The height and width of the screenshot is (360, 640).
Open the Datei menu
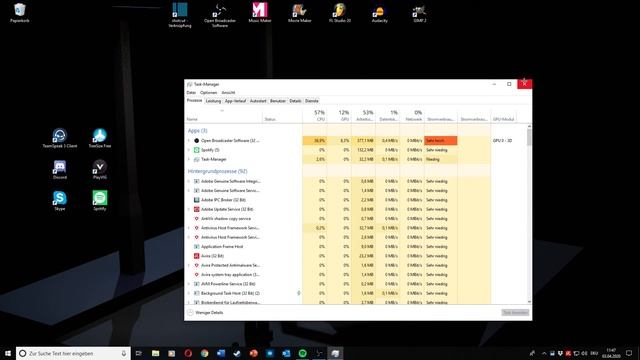191,93
